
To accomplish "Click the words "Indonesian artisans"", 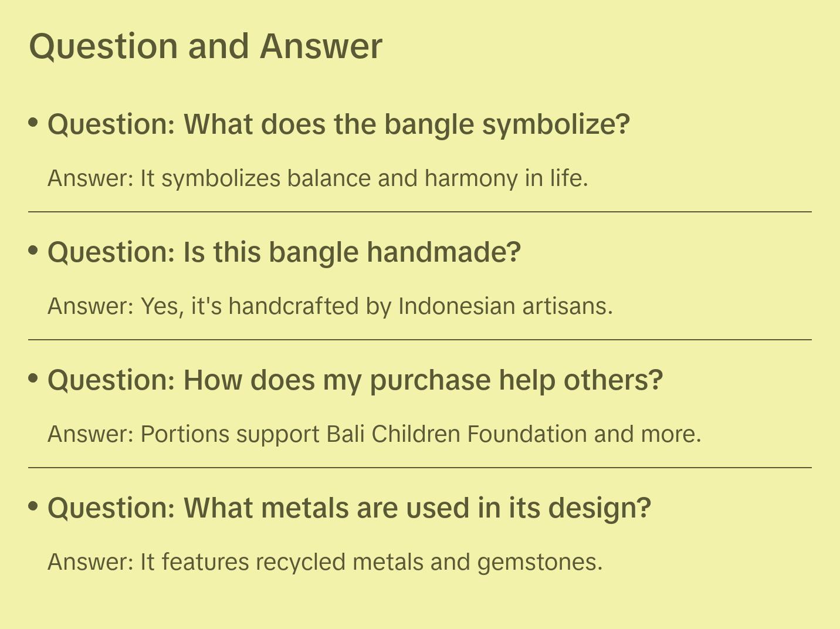I will [505, 306].
